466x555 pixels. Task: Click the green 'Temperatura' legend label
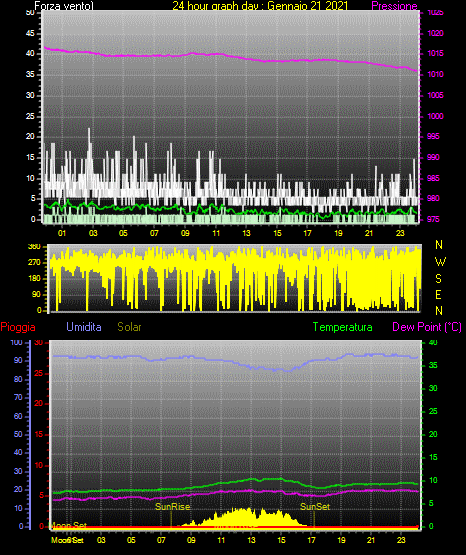click(x=342, y=327)
